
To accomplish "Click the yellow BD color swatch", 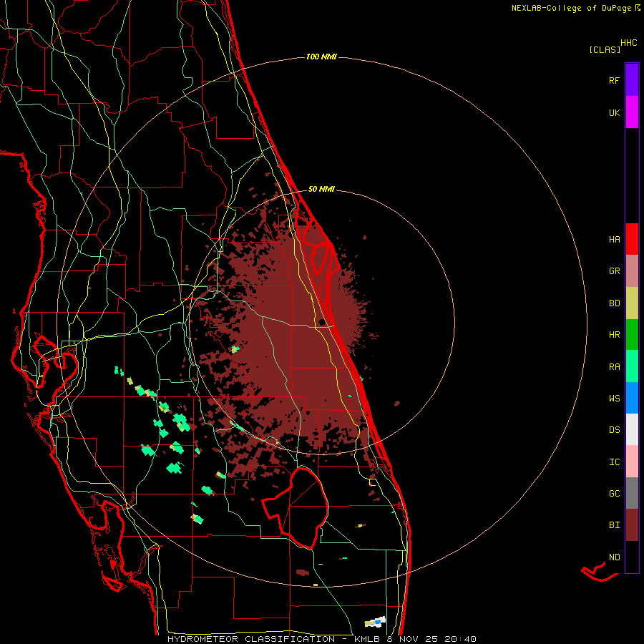I will [632, 303].
